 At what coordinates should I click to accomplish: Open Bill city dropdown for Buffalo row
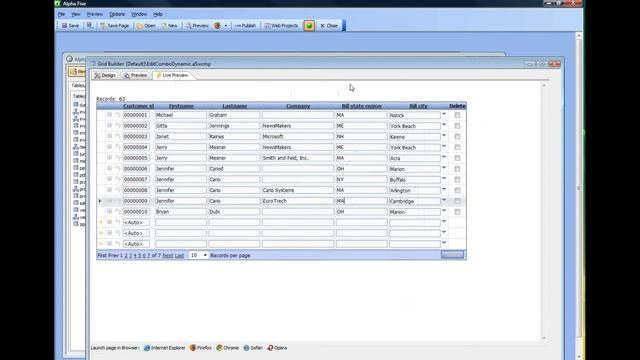pos(444,178)
